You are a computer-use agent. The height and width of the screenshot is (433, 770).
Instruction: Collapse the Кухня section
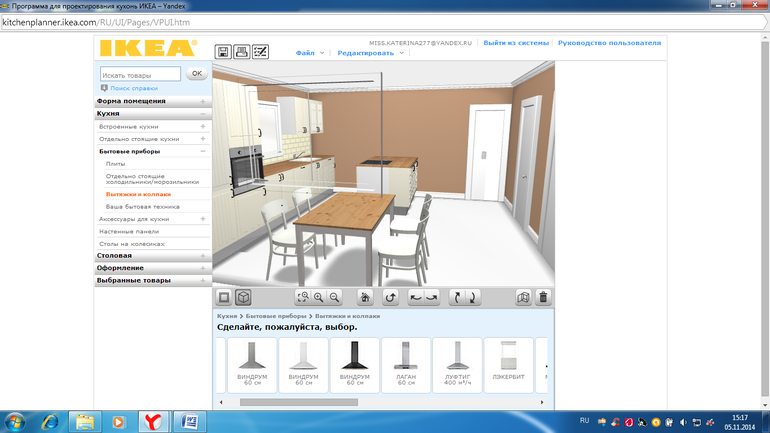pyautogui.click(x=203, y=114)
